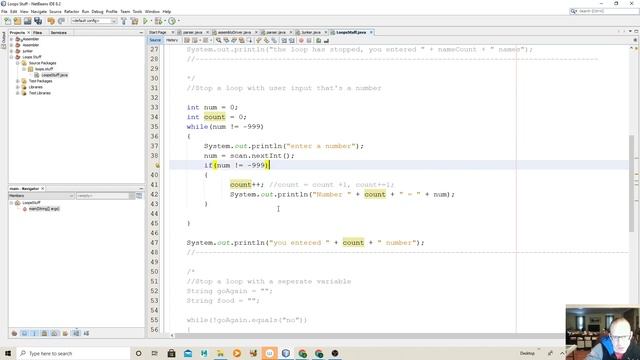Run the project with the green play icon
The height and width of the screenshot is (360, 640).
(145, 21)
